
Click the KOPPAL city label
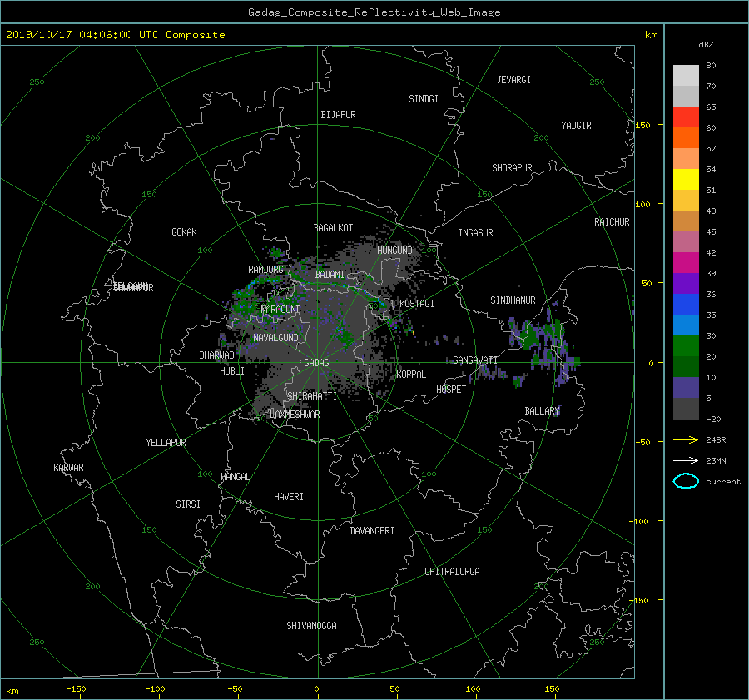click(x=411, y=374)
